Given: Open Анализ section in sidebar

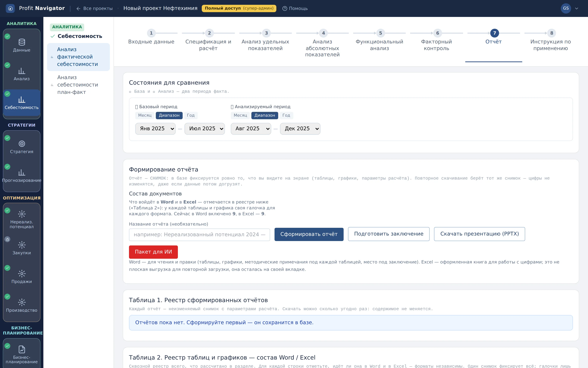Looking at the screenshot, I should [x=22, y=74].
